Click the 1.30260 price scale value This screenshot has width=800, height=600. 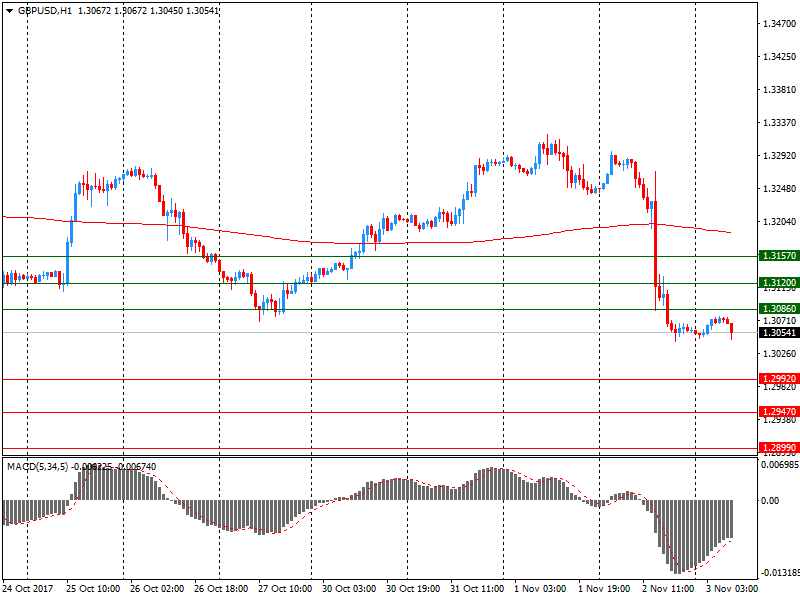point(779,354)
